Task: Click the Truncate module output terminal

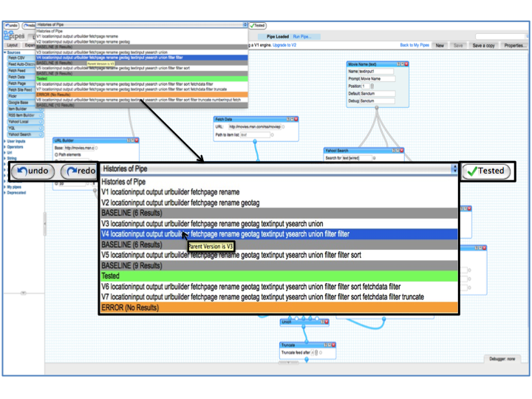Action: coord(307,360)
